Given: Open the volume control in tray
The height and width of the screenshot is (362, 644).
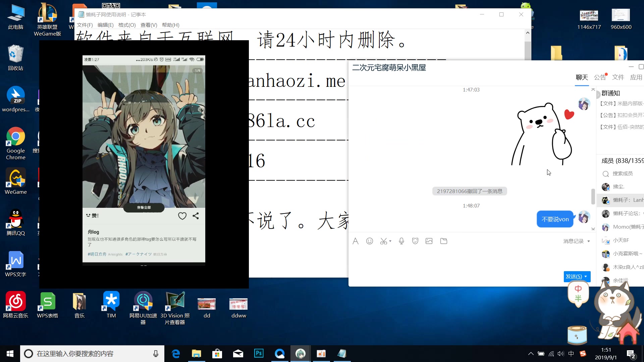Looking at the screenshot, I should (560, 354).
